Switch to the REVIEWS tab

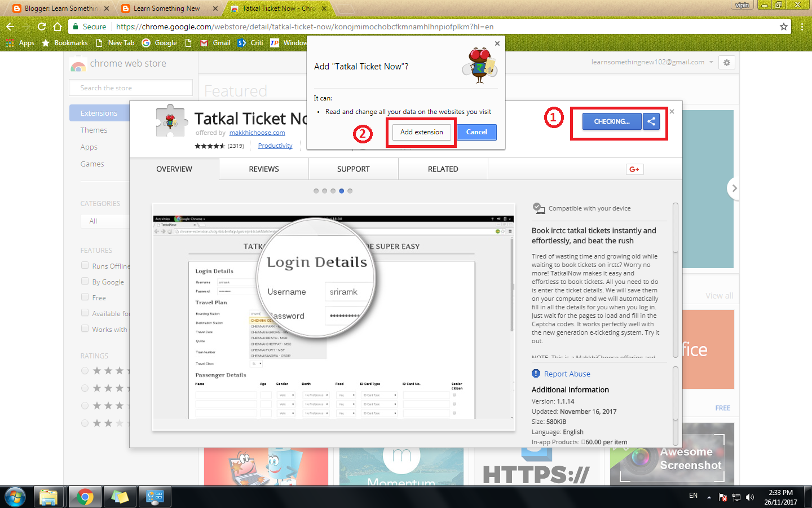tap(264, 169)
